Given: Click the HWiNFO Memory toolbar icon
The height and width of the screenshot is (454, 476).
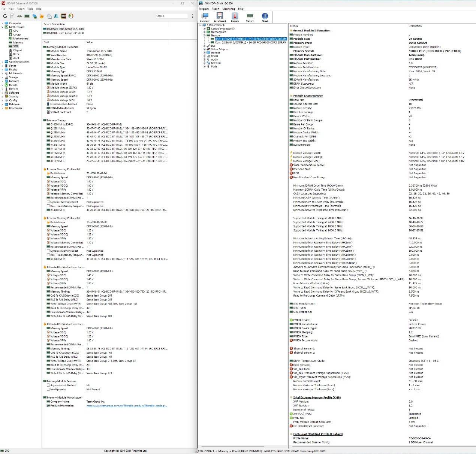Looking at the screenshot, I should (250, 16).
